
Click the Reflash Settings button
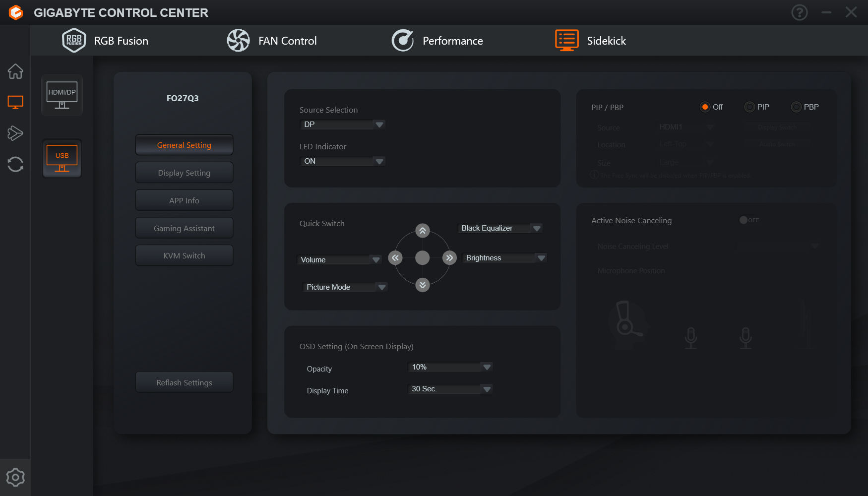[184, 382]
